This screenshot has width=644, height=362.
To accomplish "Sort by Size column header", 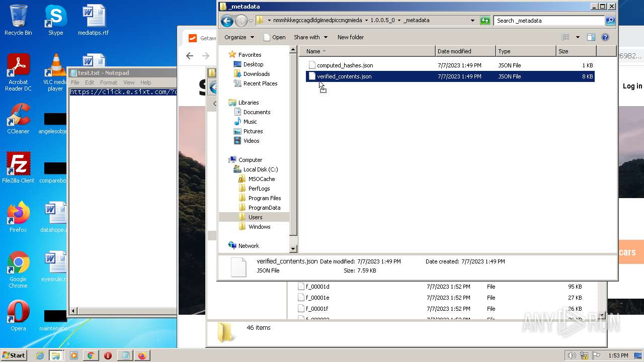I will (x=576, y=51).
